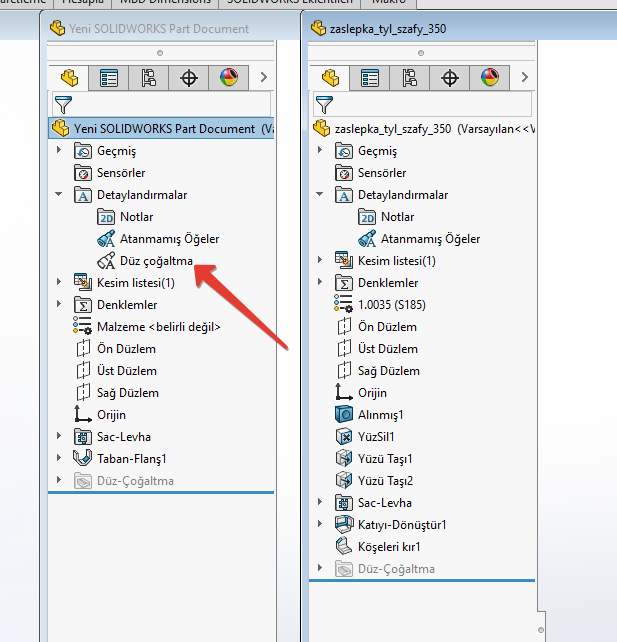This screenshot has height=642, width=617.
Task: Open DisplayManager color wheel tab in right panel
Action: pos(490,77)
